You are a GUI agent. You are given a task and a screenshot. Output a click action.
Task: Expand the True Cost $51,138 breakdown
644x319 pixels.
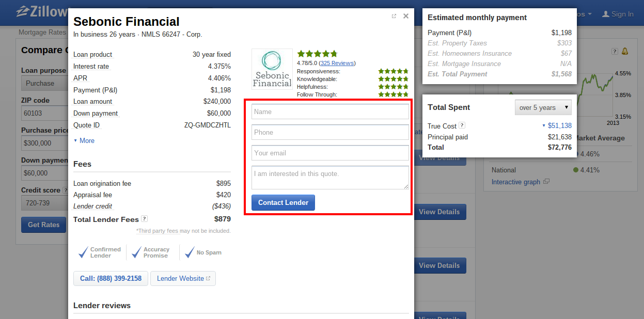[x=557, y=125]
